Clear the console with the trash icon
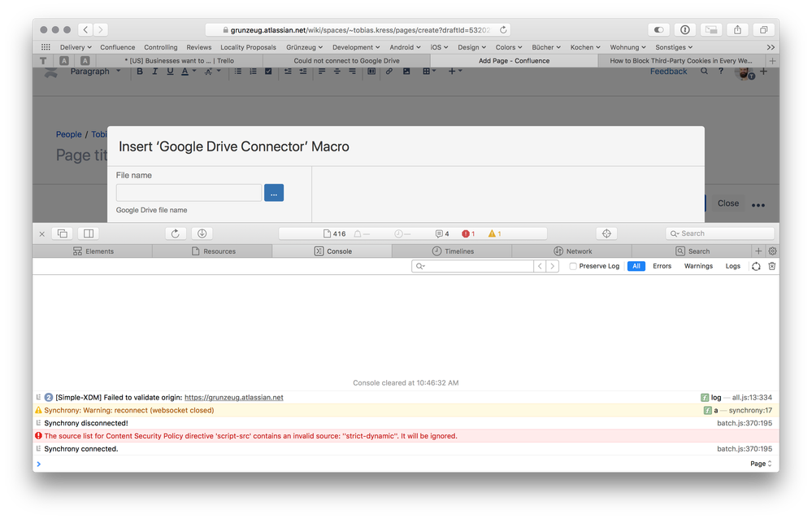Image resolution: width=812 pixels, height=519 pixels. point(771,266)
